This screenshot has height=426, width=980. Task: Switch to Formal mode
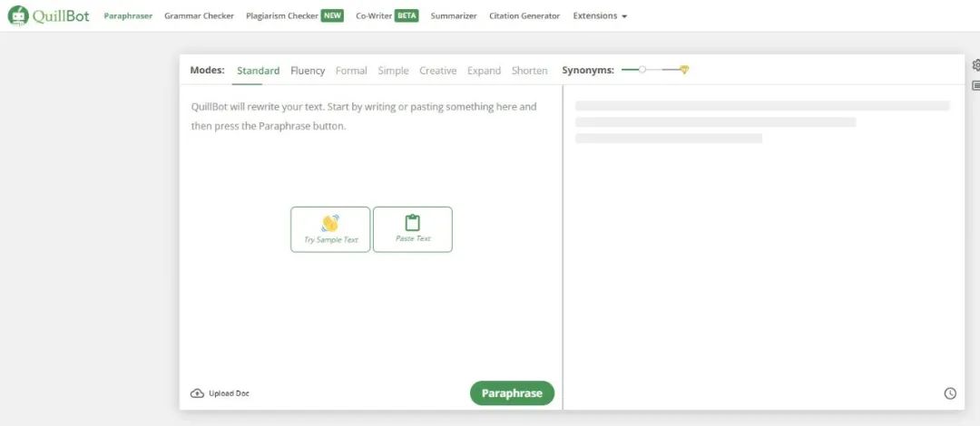(x=351, y=71)
